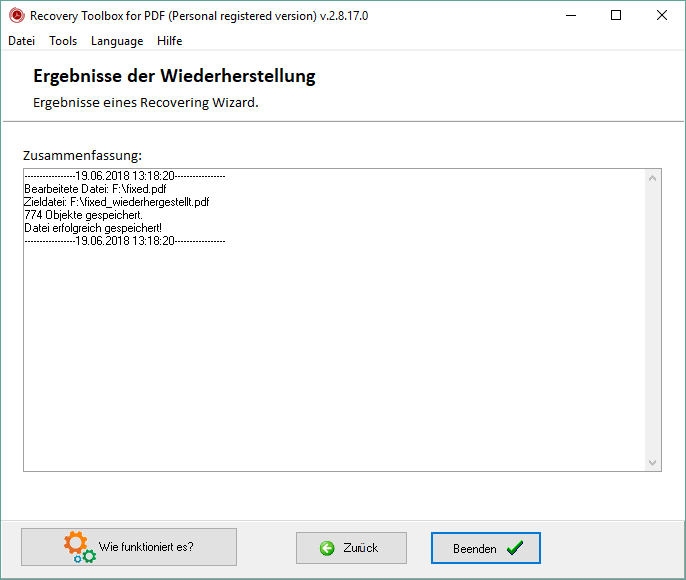Click the heading 'Ergebnisse der Wiederherstellung'
The width and height of the screenshot is (686, 580).
(174, 76)
